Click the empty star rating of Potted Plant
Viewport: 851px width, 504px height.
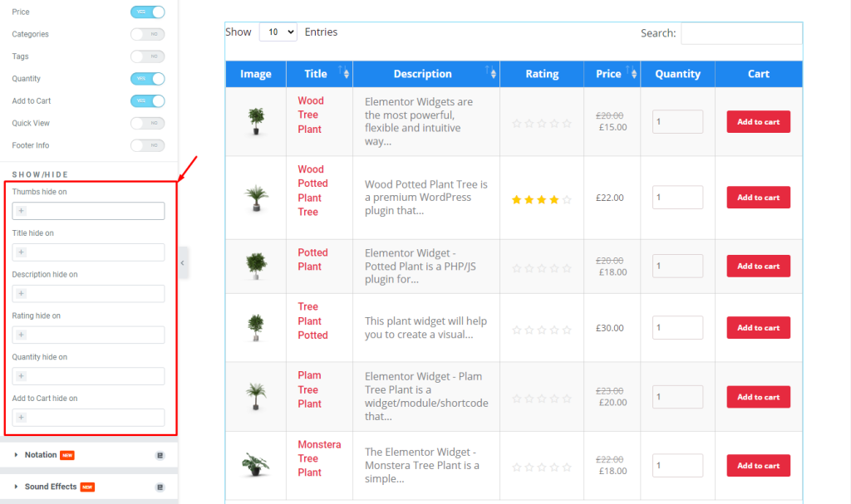click(x=542, y=268)
